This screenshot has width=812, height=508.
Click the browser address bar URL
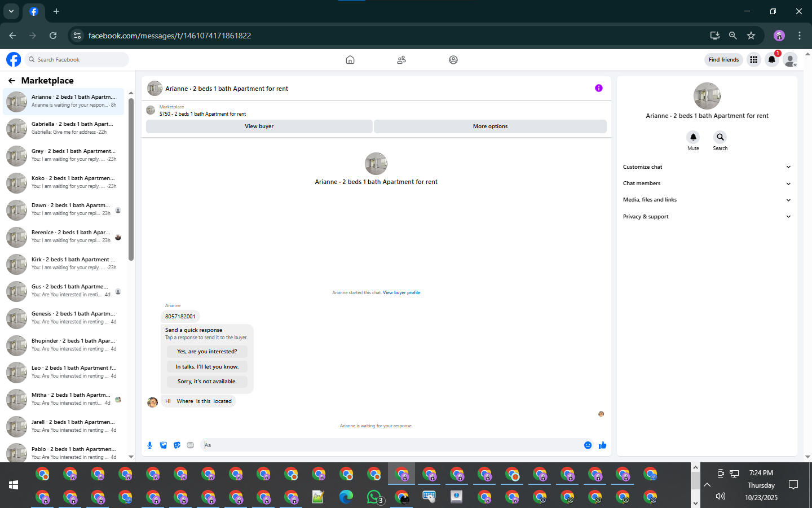pos(170,36)
